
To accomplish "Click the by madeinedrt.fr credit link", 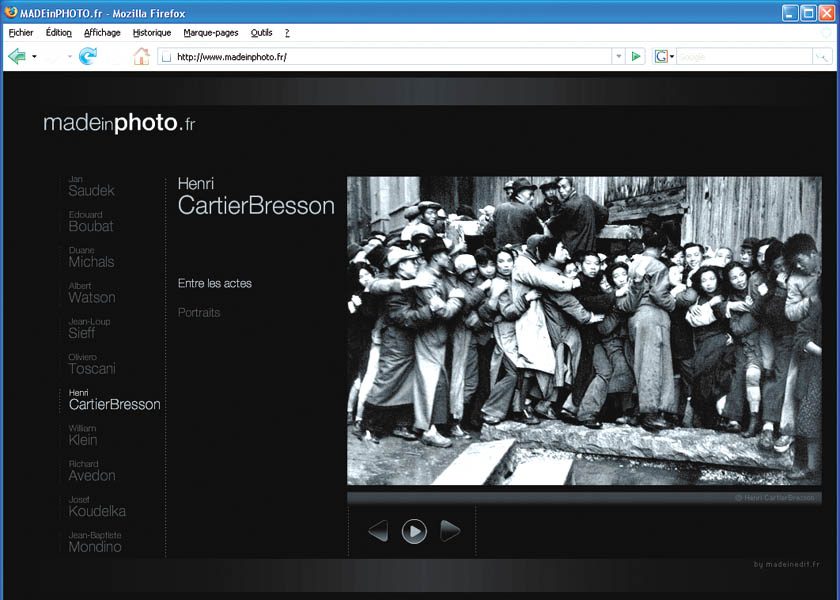I will pyautogui.click(x=786, y=564).
